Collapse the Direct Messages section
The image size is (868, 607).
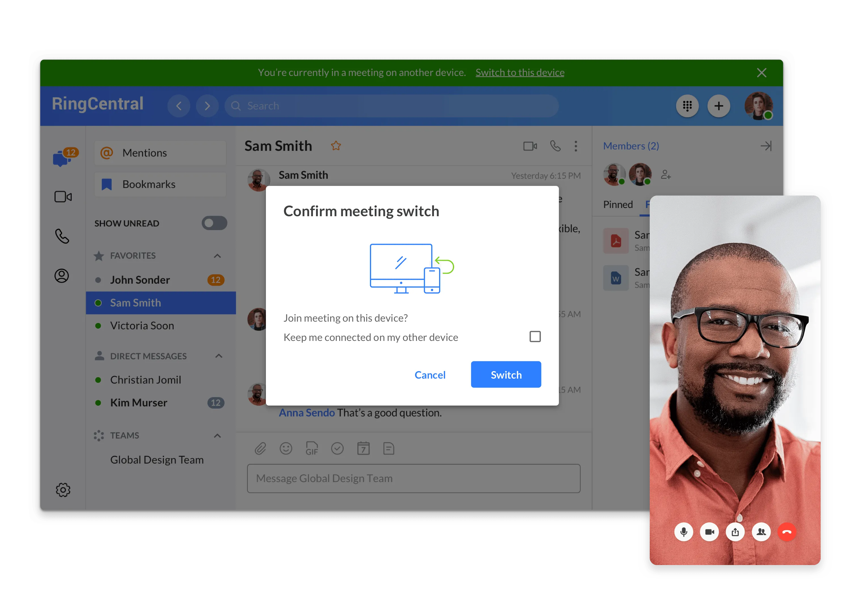pyautogui.click(x=219, y=356)
